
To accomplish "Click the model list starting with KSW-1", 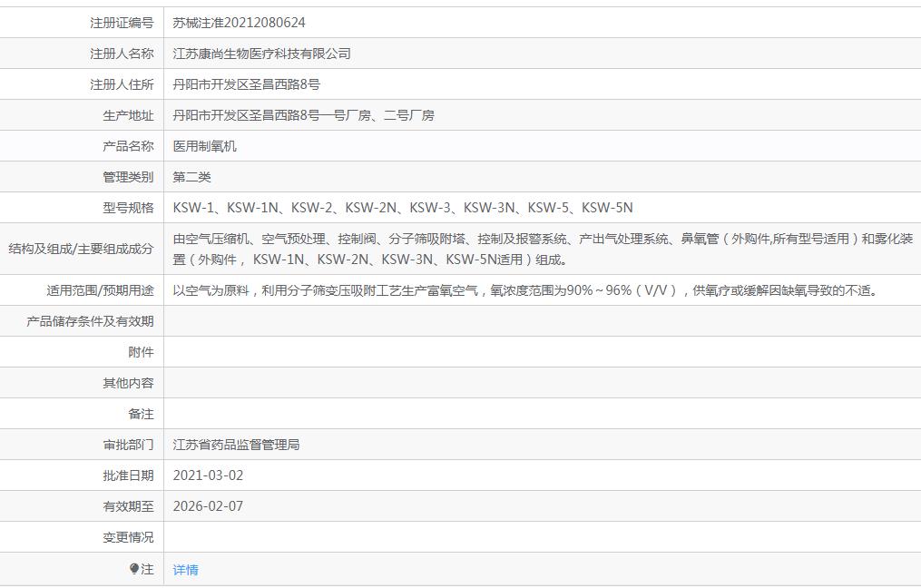I will pyautogui.click(x=403, y=208).
